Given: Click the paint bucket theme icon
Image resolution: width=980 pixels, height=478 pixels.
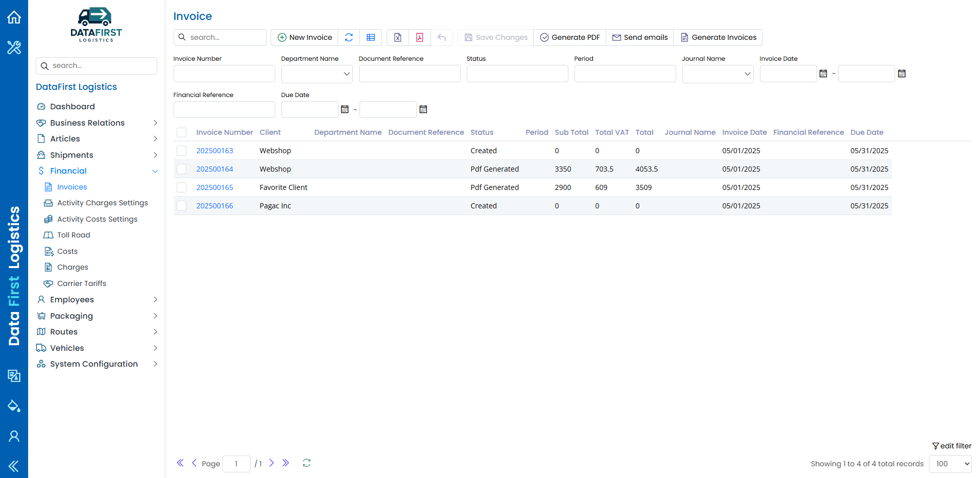Looking at the screenshot, I should point(14,406).
